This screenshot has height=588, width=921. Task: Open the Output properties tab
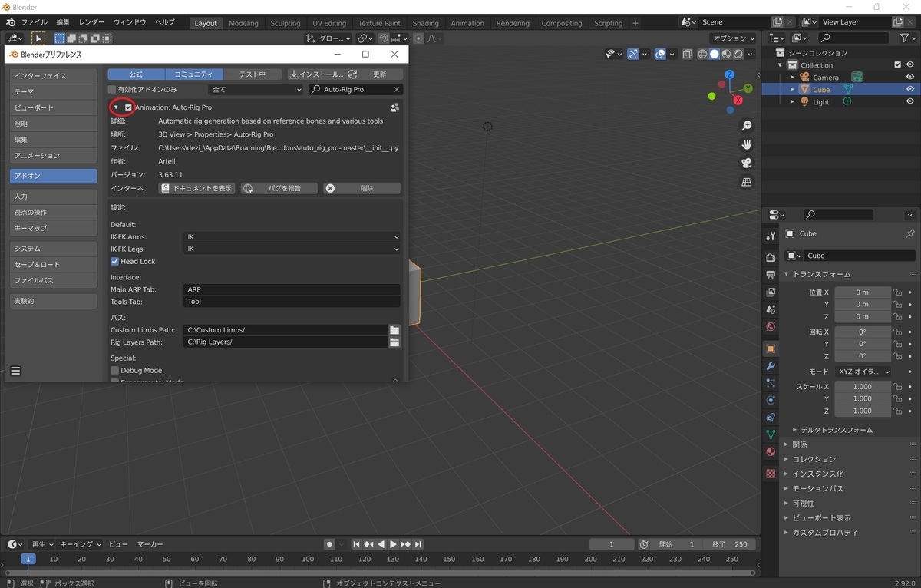click(771, 275)
